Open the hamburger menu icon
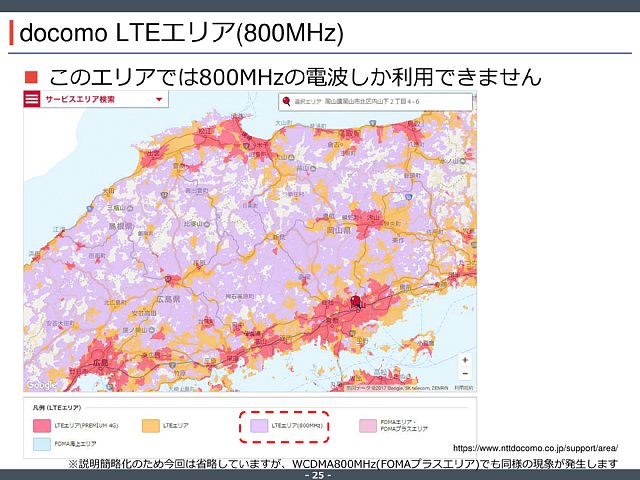The image size is (640, 480). (x=32, y=99)
